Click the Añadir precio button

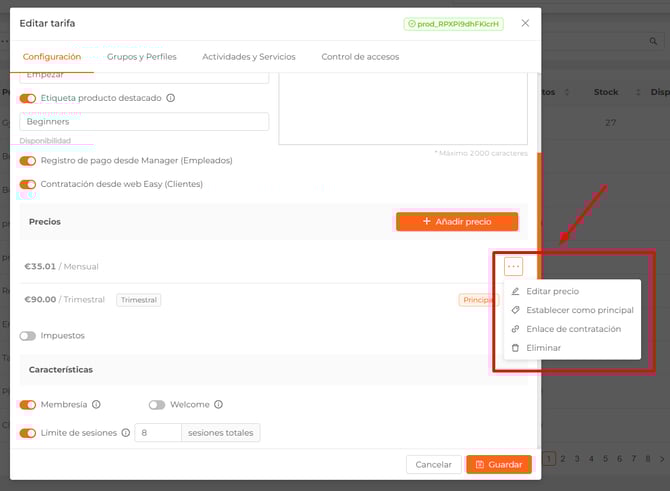click(457, 221)
